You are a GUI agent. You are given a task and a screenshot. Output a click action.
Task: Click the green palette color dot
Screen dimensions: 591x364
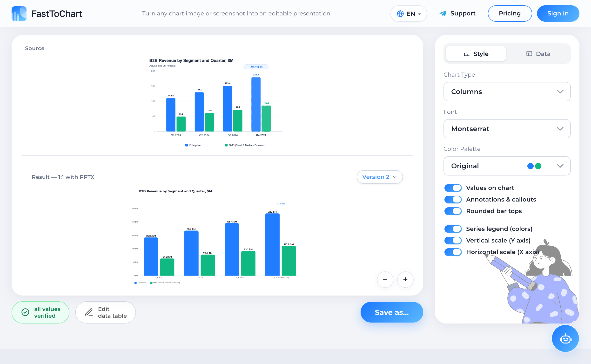point(538,166)
